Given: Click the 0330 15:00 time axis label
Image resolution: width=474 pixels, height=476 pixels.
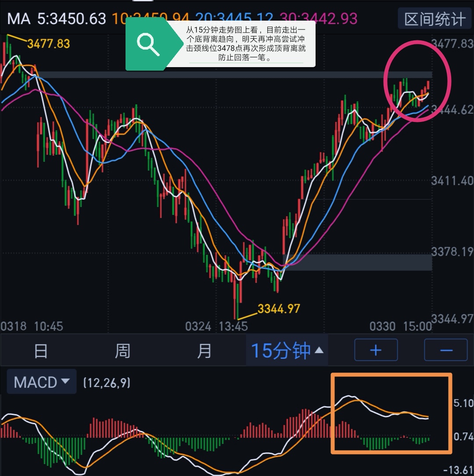Looking at the screenshot, I should click(401, 327).
